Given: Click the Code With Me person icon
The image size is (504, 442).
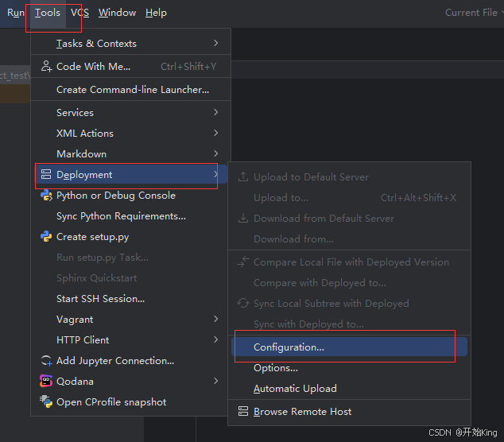Looking at the screenshot, I should pos(46,66).
